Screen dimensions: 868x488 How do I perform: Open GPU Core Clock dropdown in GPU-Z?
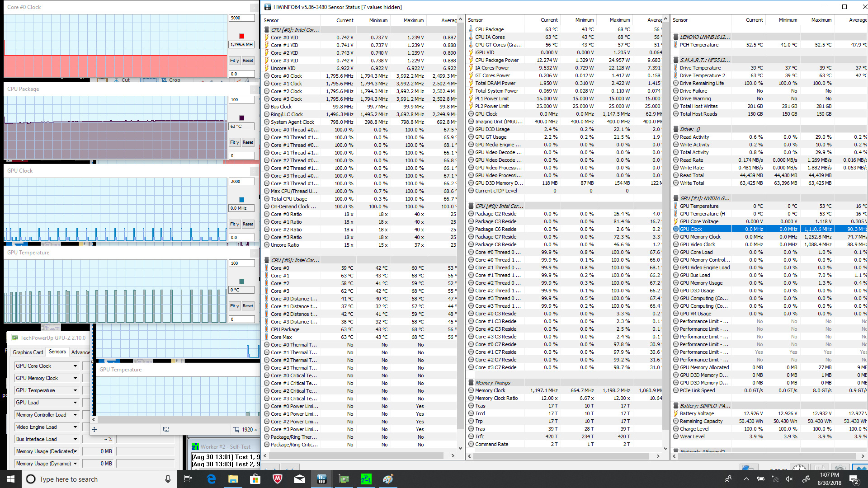click(x=75, y=366)
